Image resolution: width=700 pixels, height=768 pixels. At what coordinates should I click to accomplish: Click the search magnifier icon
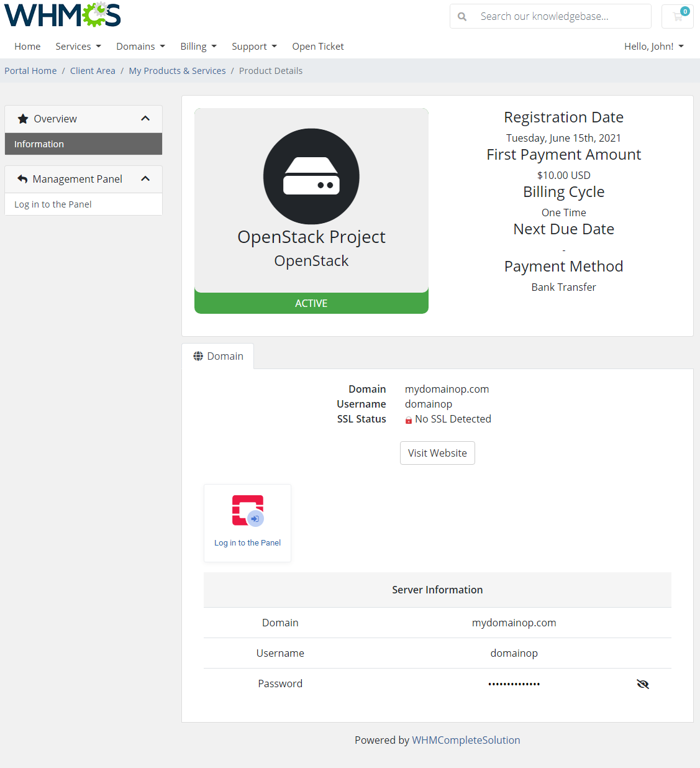click(x=462, y=17)
